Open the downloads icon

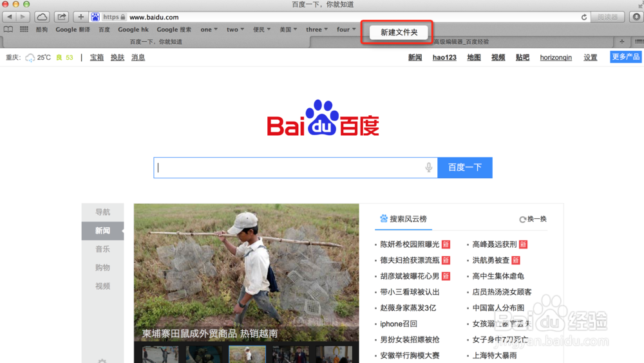pos(636,17)
